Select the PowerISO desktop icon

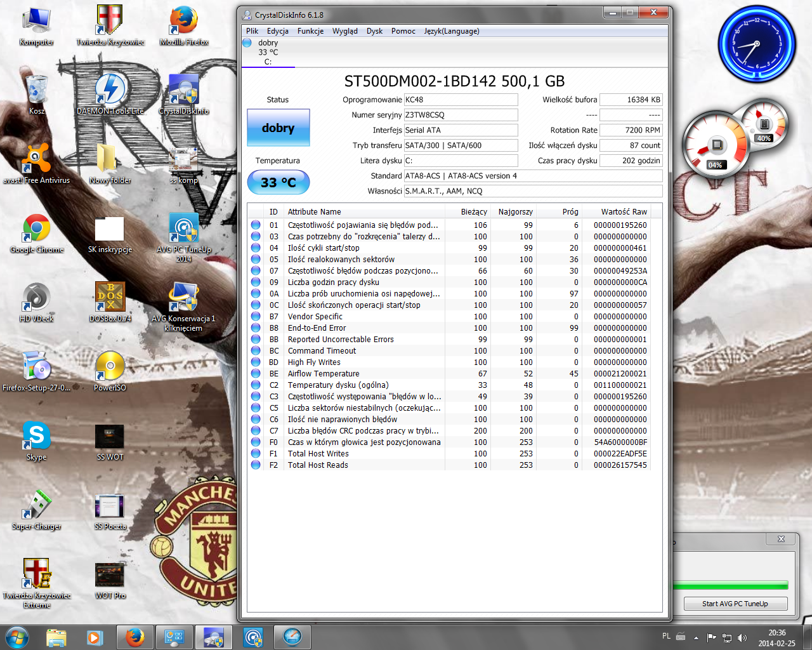click(x=110, y=372)
